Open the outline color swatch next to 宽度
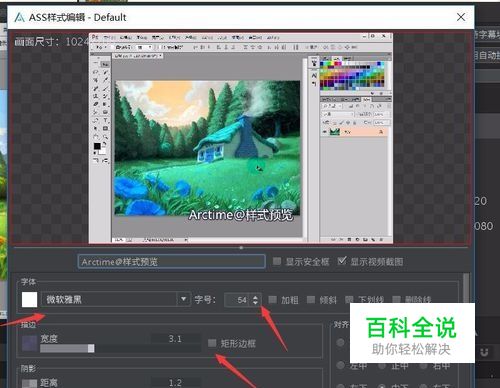The width and height of the screenshot is (500, 388). point(29,343)
